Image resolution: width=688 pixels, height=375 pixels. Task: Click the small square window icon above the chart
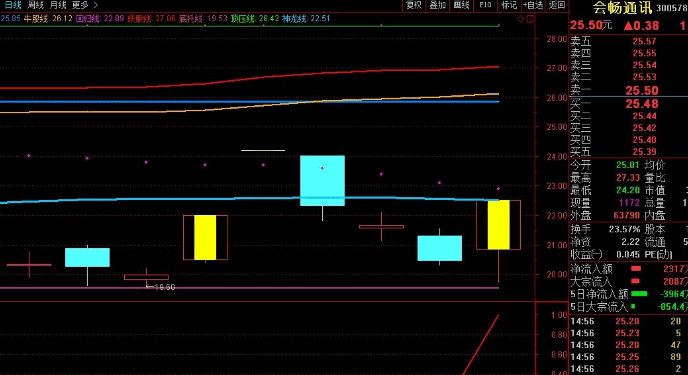[530, 19]
